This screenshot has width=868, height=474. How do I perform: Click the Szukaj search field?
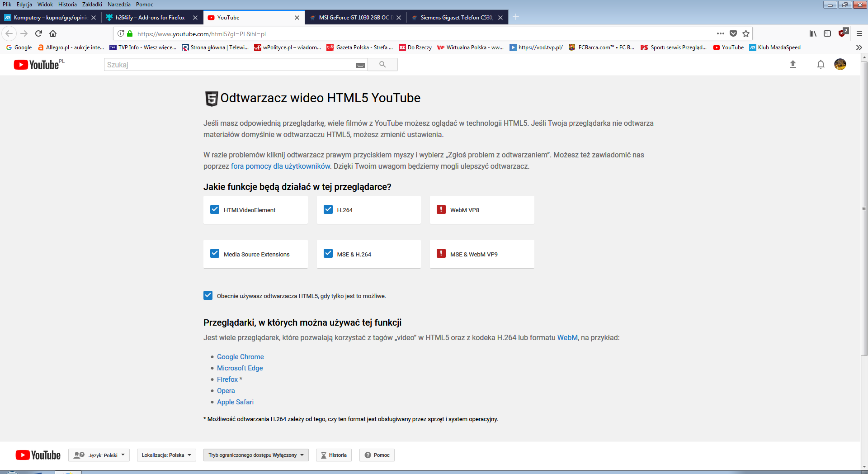[231, 65]
